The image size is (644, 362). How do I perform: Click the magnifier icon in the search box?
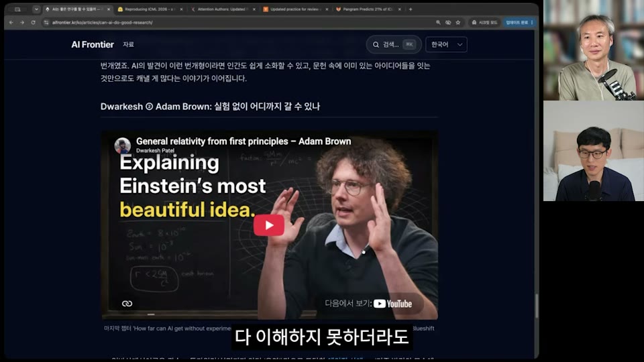coord(376,44)
